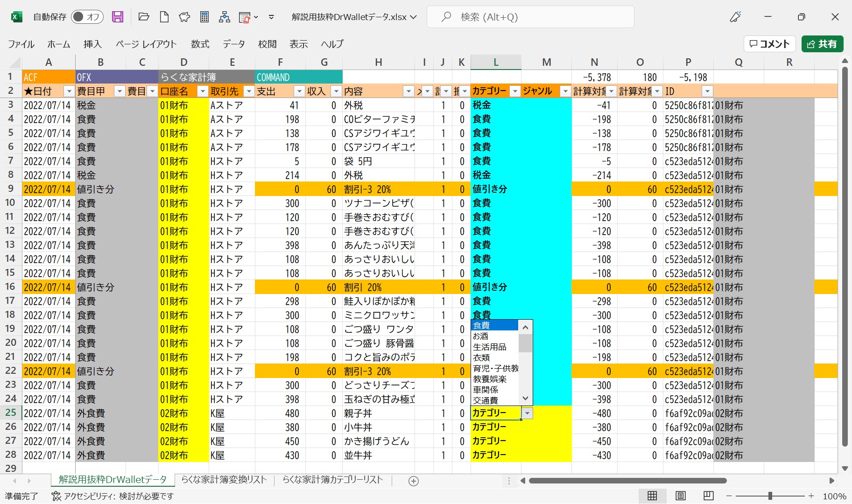Toggle the AutoSave switch
Image resolution: width=852 pixels, height=504 pixels.
87,17
